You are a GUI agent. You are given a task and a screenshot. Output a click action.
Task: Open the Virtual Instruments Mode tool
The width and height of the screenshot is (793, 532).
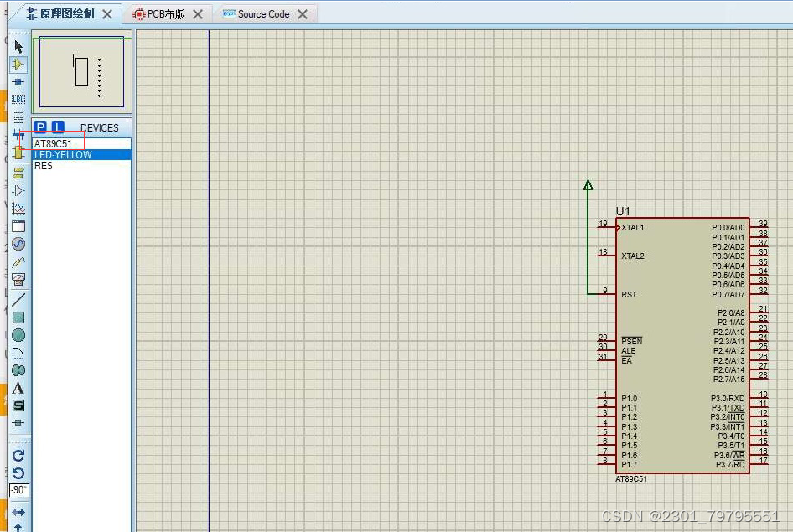[18, 279]
